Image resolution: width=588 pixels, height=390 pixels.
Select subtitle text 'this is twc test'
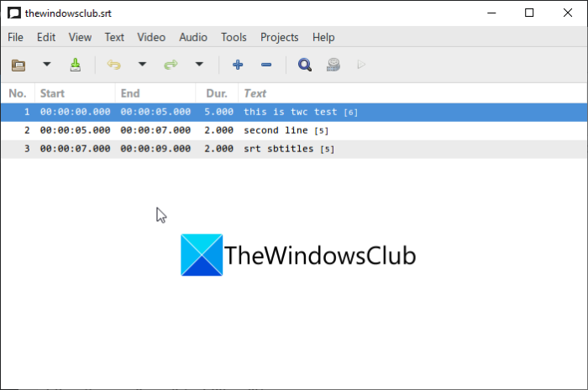point(291,112)
